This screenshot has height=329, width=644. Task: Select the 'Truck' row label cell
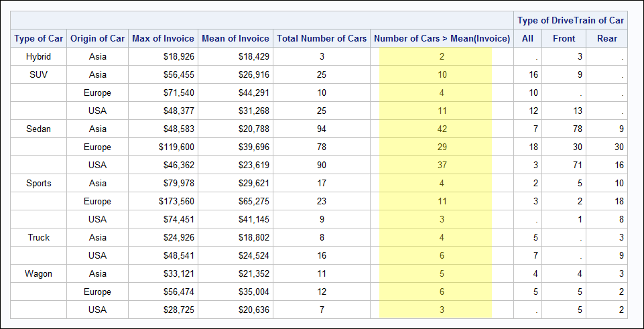click(x=39, y=237)
